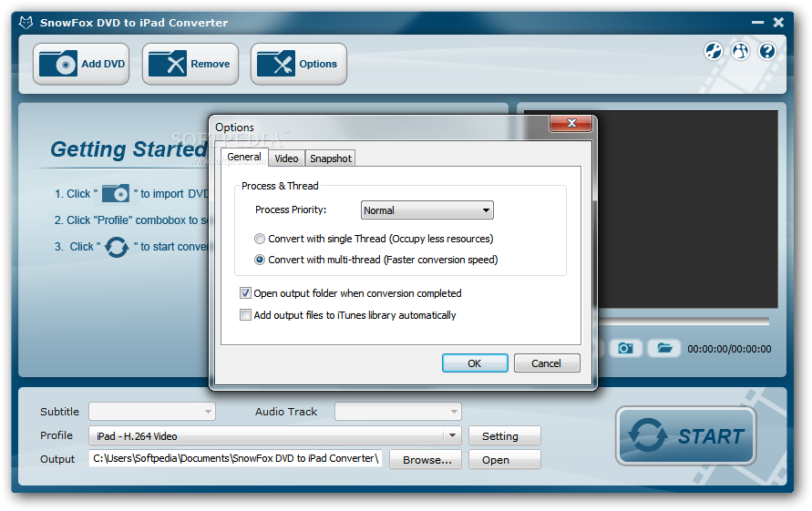
Task: Click the users icon at top right
Action: pos(740,51)
